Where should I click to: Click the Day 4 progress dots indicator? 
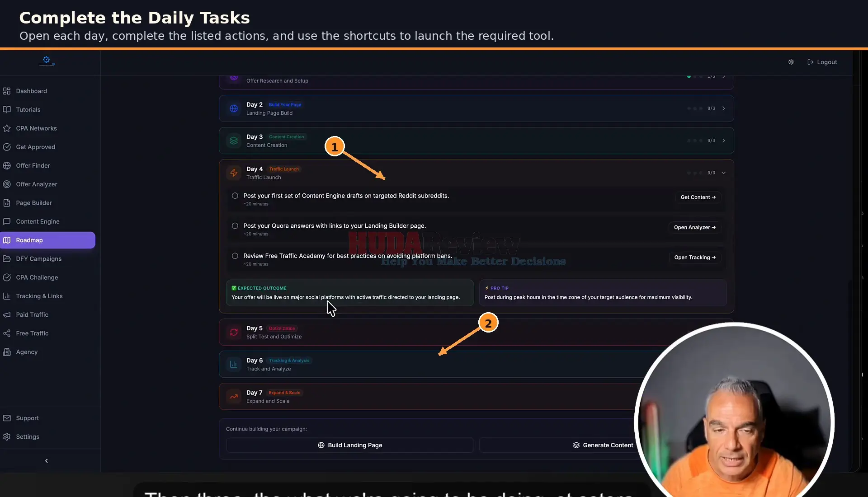(695, 173)
